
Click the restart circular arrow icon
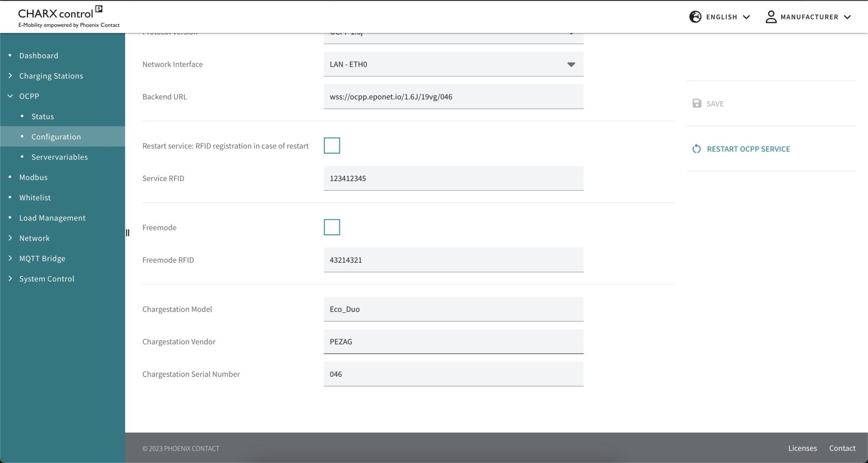pos(696,149)
